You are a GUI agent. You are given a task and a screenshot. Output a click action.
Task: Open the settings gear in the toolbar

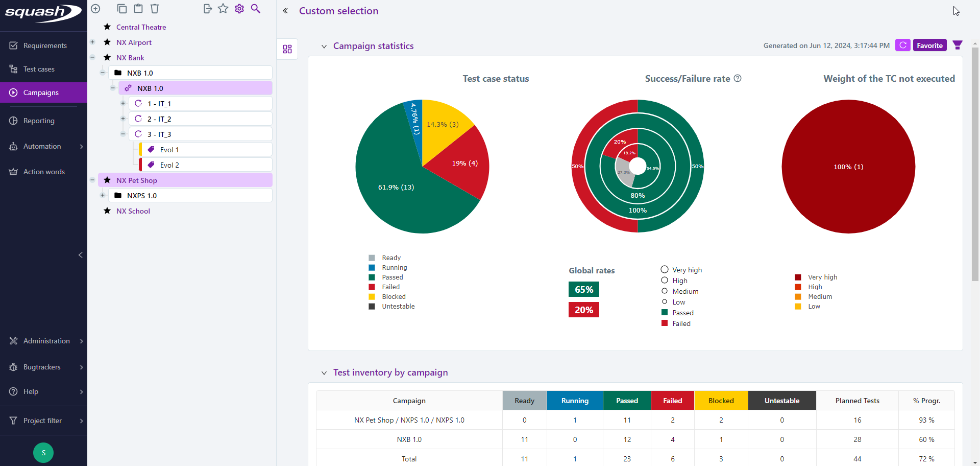pos(239,9)
